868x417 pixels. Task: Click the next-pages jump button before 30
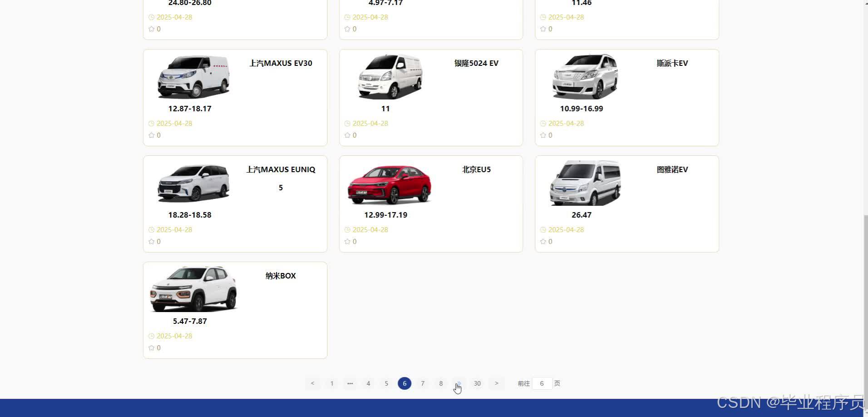pos(459,383)
